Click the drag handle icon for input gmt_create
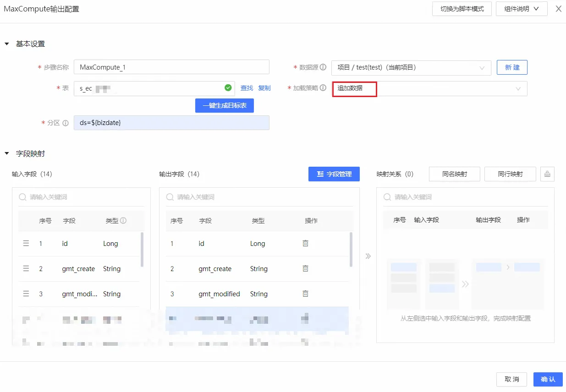The height and width of the screenshot is (392, 566). (x=26, y=269)
